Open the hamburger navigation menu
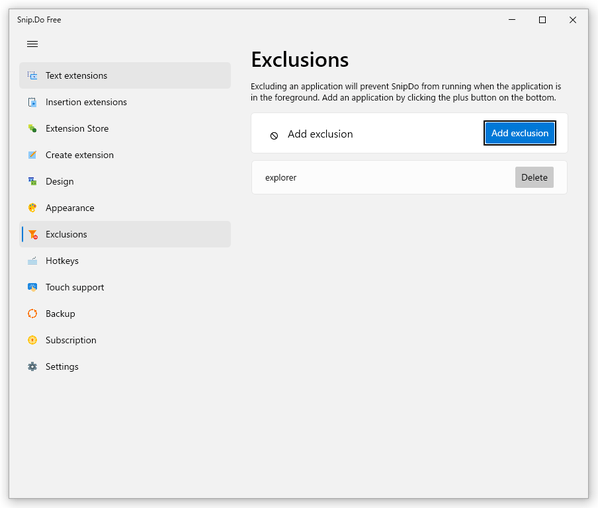The height and width of the screenshot is (508, 598). coord(32,44)
